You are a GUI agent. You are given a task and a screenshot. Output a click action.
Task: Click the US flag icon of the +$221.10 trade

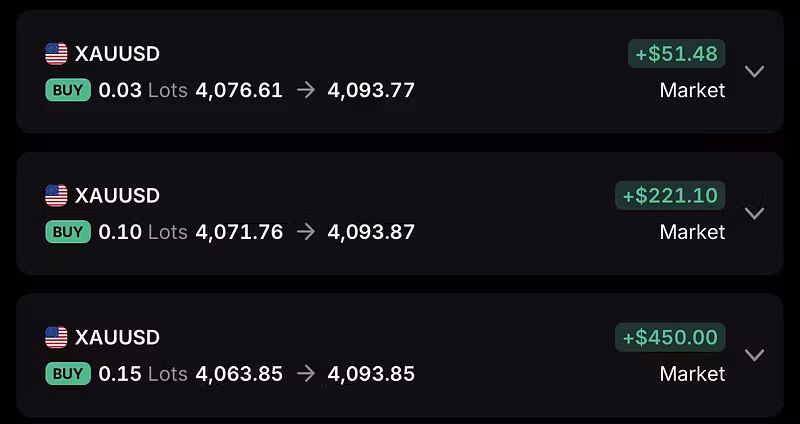pyautogui.click(x=56, y=195)
